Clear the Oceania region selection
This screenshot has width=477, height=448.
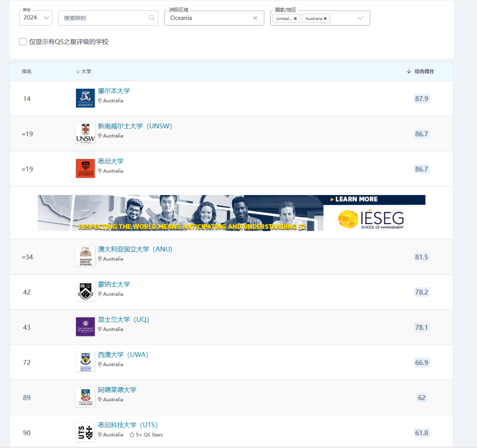click(255, 18)
